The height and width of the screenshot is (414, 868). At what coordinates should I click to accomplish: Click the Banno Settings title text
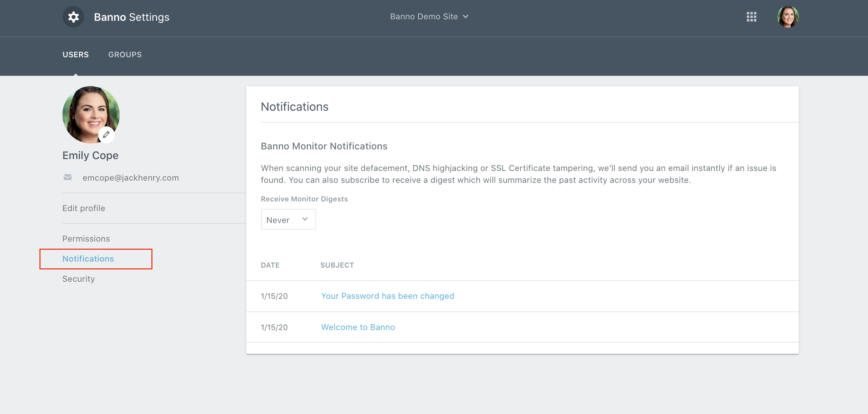132,17
